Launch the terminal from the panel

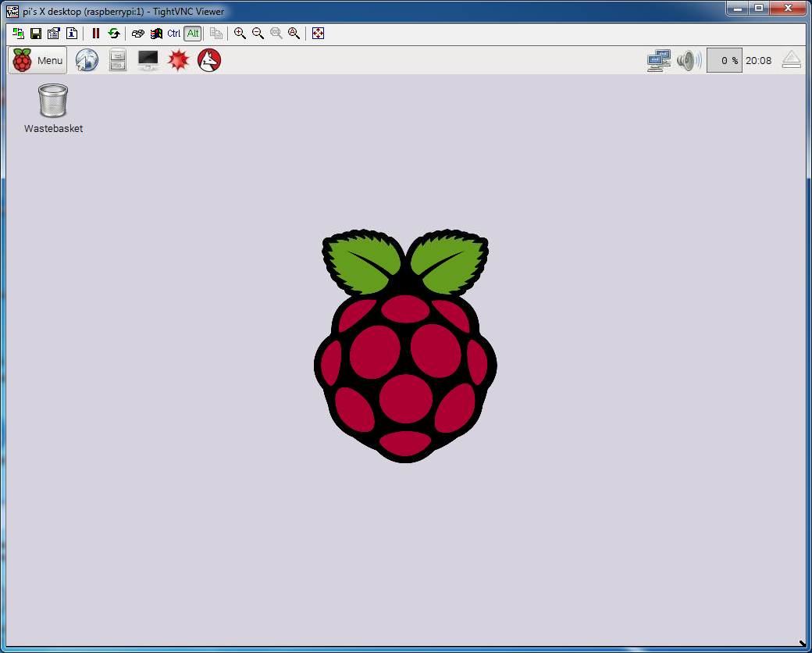148,61
